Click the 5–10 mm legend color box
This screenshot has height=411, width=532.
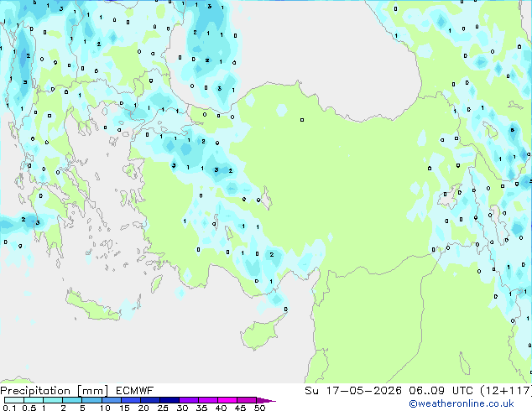pyautogui.click(x=91, y=400)
